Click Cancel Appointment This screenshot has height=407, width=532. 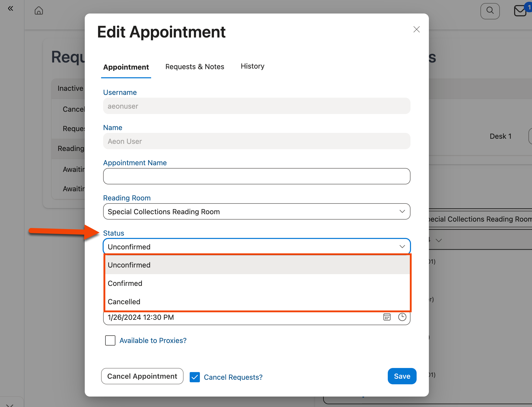point(142,376)
